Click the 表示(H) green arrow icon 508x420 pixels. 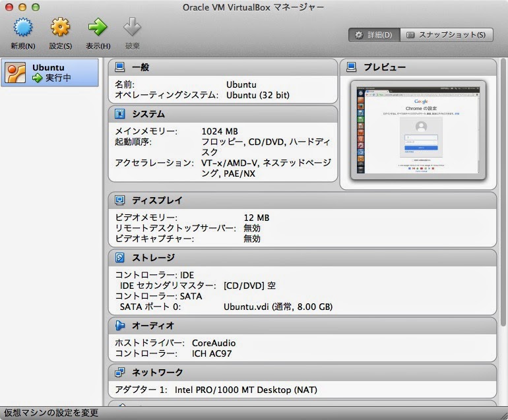pyautogui.click(x=98, y=27)
